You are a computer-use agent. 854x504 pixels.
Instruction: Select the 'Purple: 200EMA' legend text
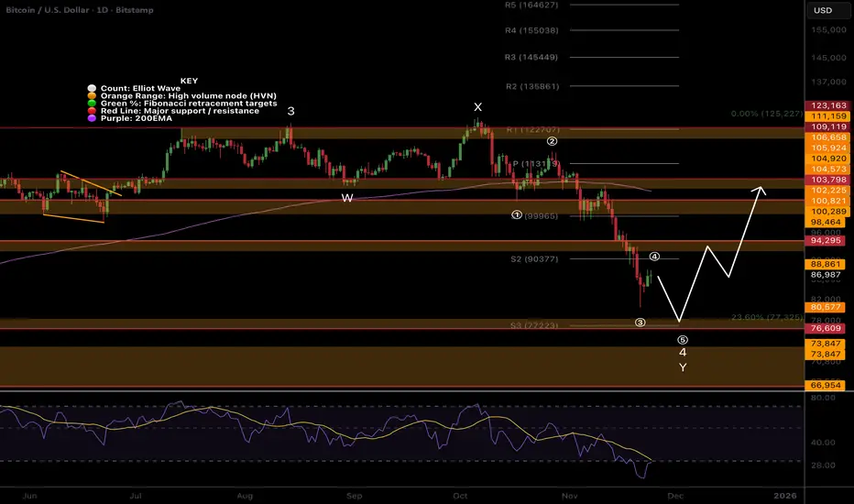pyautogui.click(x=137, y=118)
